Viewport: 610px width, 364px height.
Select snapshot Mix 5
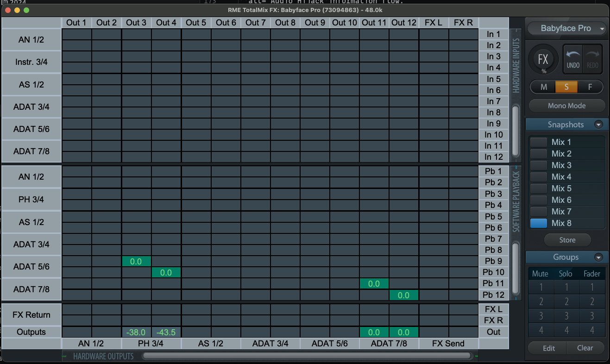(x=567, y=188)
